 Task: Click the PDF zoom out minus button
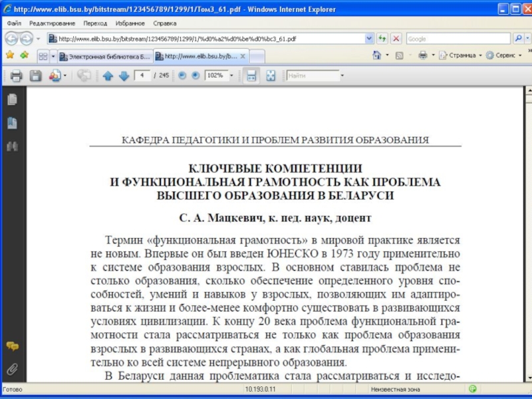click(182, 75)
